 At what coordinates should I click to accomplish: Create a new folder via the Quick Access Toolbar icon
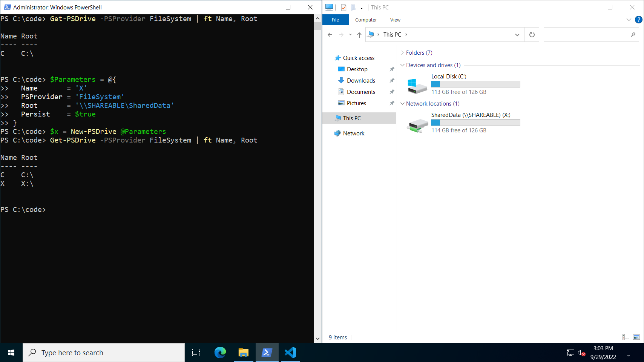[x=353, y=7]
